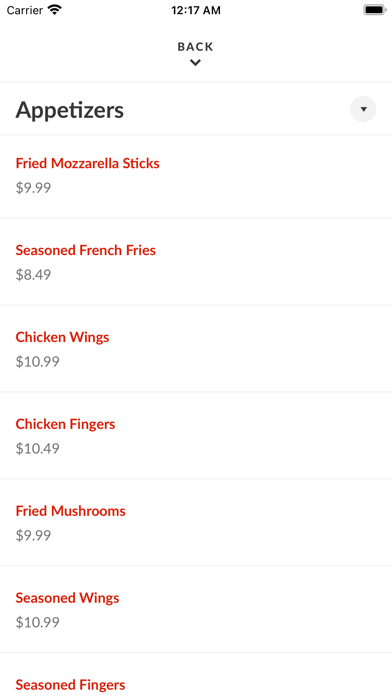Open Seasoned Fingers at list bottom
392x696 pixels.
(196, 675)
